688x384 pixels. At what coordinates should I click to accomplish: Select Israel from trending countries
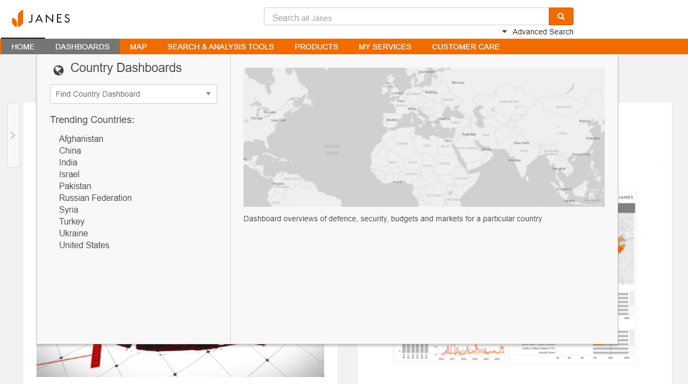click(x=69, y=174)
